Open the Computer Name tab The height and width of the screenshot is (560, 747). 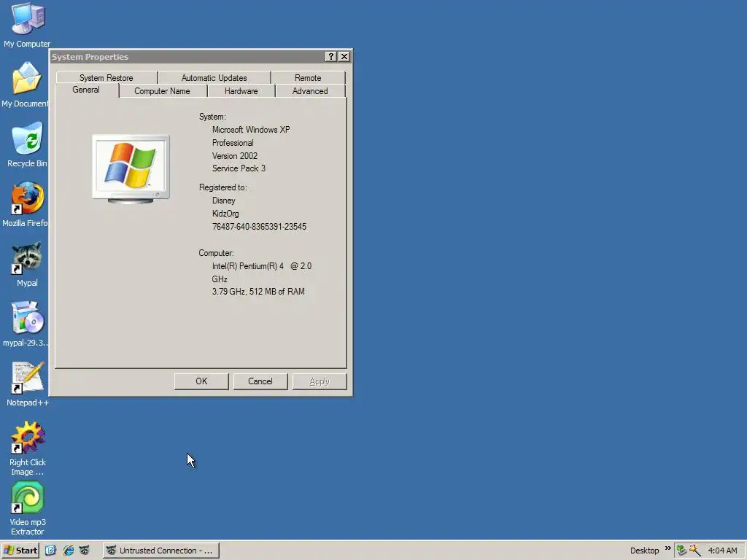[162, 91]
